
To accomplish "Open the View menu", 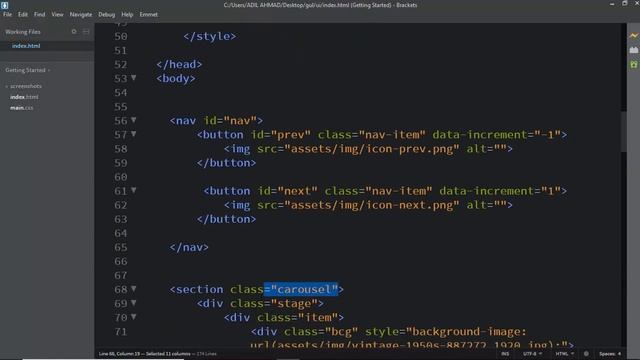I will (57, 14).
